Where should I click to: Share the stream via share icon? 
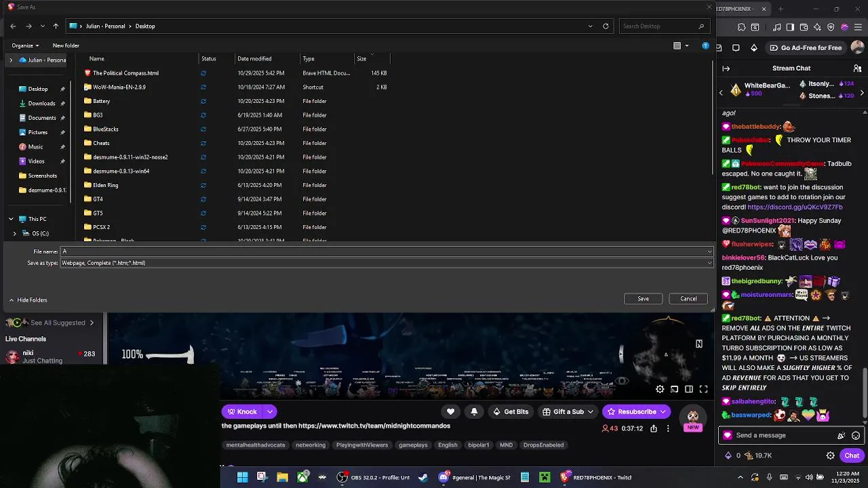654,428
